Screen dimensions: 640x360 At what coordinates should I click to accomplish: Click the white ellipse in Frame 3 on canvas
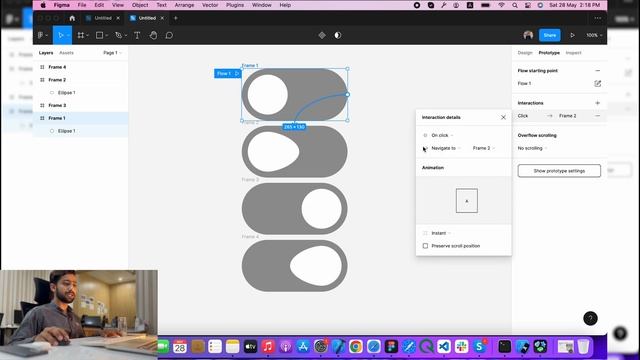click(322, 209)
